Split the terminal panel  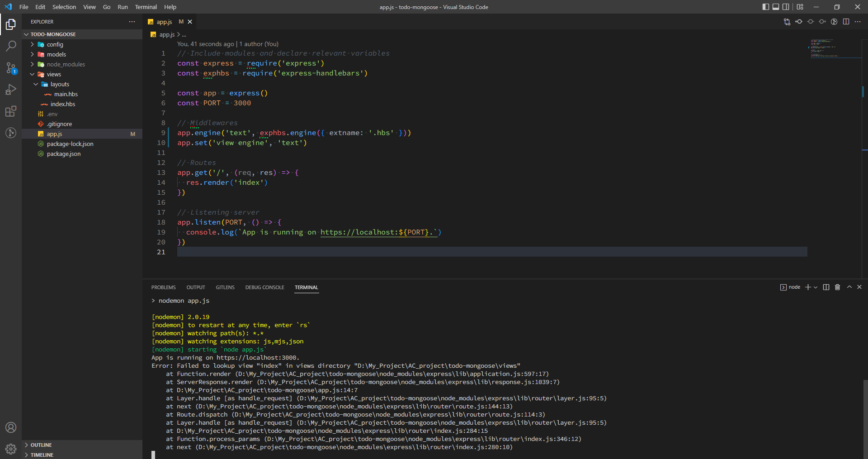(826, 287)
